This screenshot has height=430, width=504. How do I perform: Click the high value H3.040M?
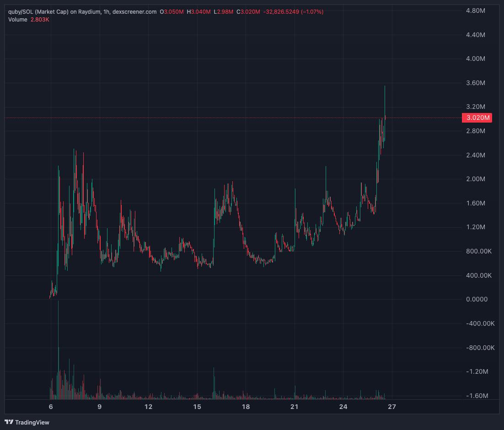click(198, 12)
